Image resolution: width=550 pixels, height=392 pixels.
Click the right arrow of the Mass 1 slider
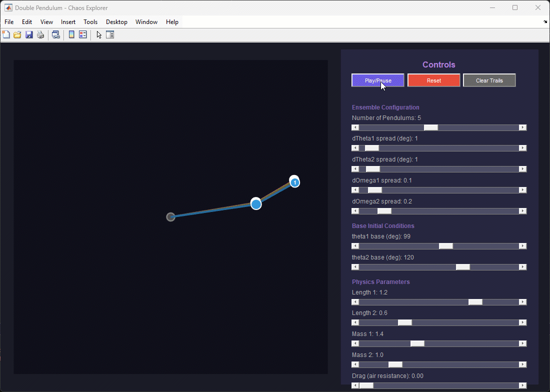click(522, 343)
